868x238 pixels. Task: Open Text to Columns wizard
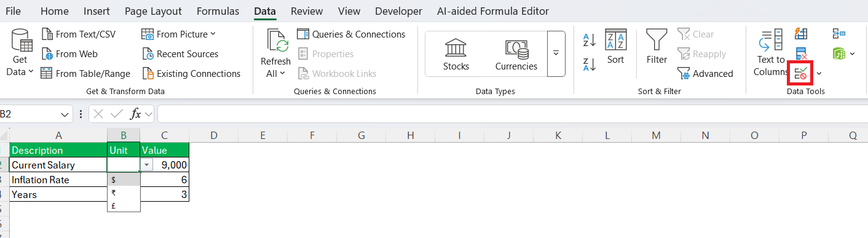(x=771, y=54)
